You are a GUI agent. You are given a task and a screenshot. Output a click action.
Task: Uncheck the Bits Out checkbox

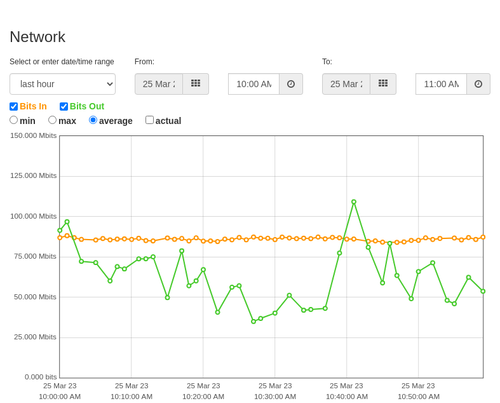pyautogui.click(x=64, y=106)
